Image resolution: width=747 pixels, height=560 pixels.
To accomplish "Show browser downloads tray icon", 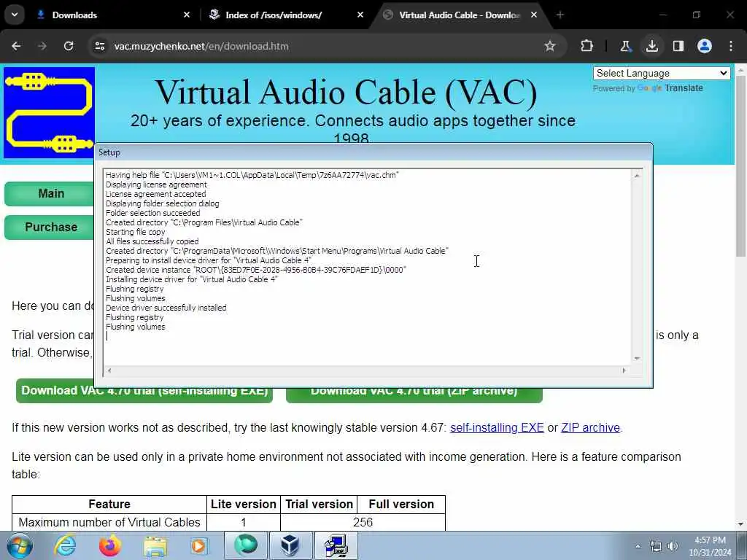I will point(651,46).
